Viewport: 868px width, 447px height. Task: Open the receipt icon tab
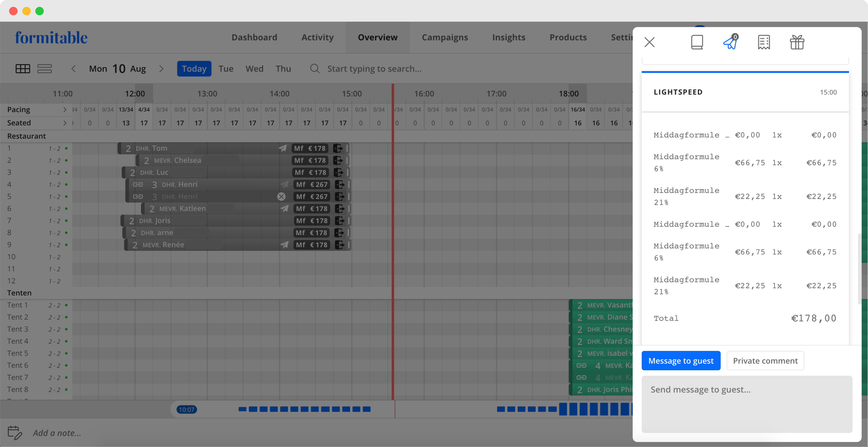(764, 42)
